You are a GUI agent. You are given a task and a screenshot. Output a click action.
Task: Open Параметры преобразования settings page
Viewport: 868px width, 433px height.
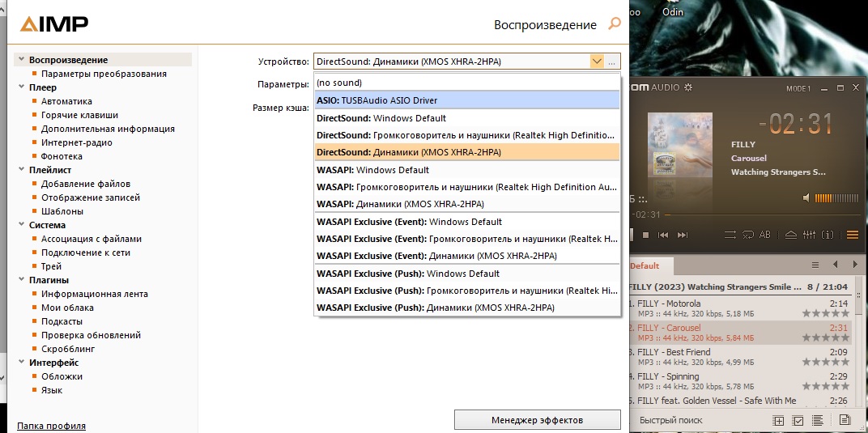104,74
